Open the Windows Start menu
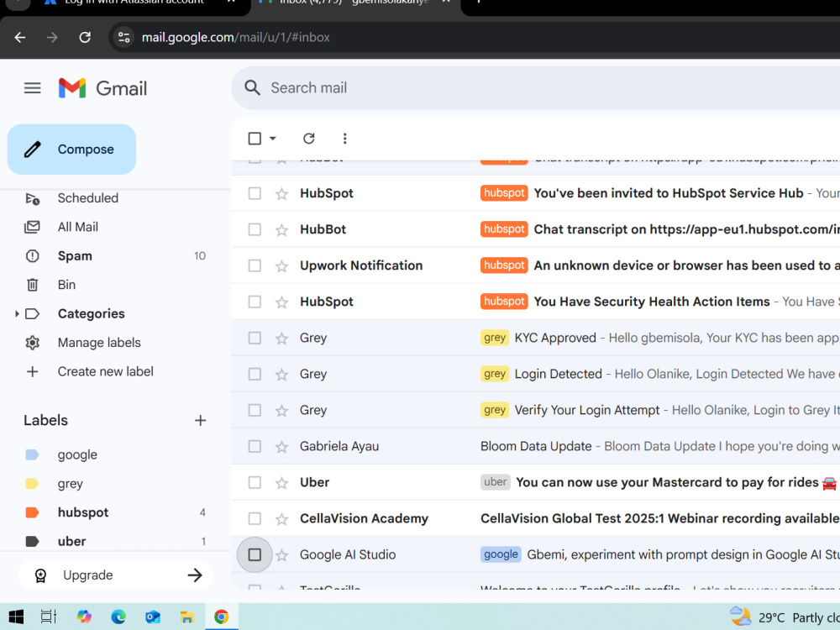Screen dimensions: 840x630 click(x=16, y=617)
